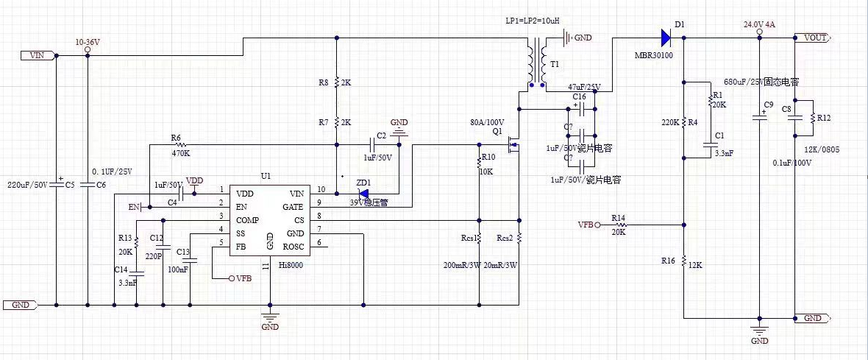The width and height of the screenshot is (868, 360).
Task: Click resistor R1 symbol
Action: click(709, 102)
